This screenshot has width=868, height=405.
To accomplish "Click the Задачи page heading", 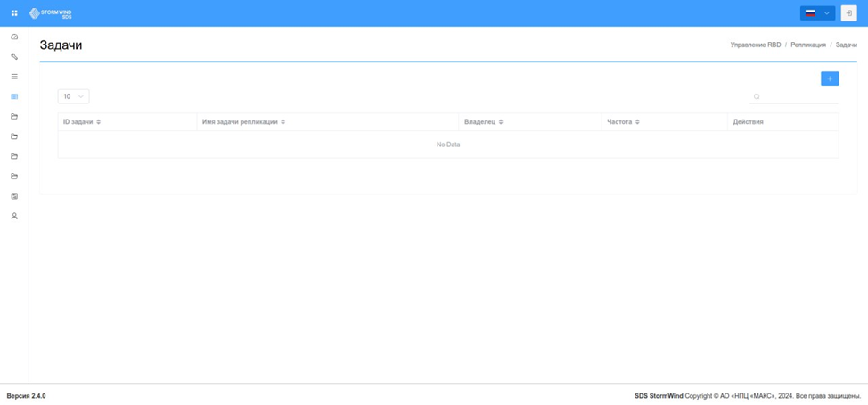I will [x=61, y=45].
